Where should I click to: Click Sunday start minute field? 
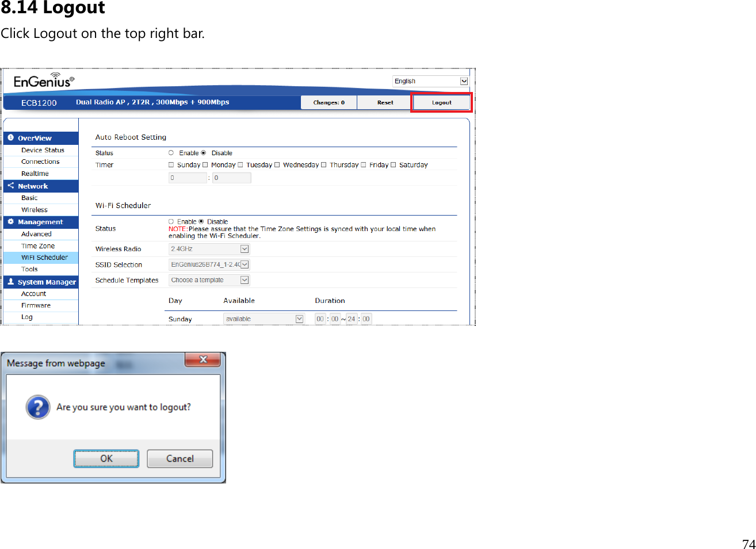335,319
